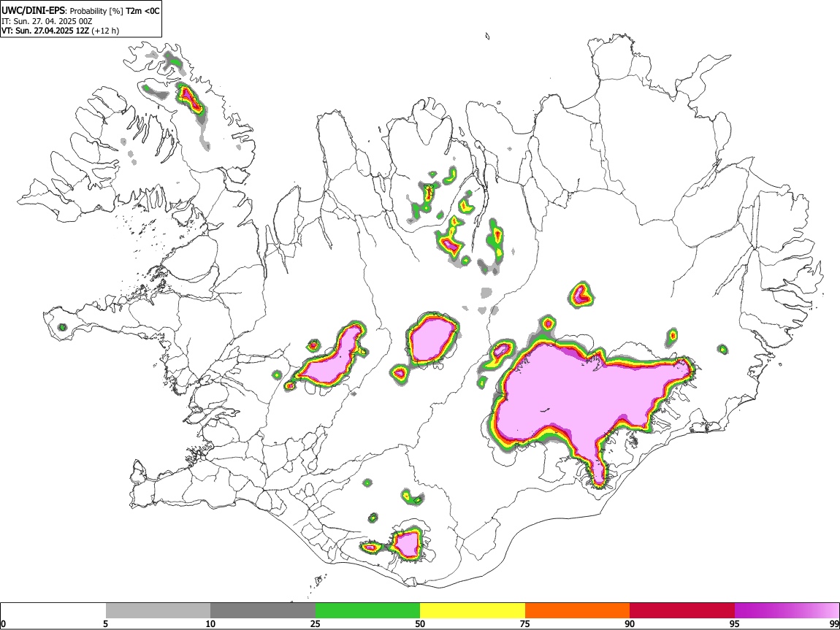The height and width of the screenshot is (630, 840).
Task: Click the legend value '25'
Action: click(316, 623)
